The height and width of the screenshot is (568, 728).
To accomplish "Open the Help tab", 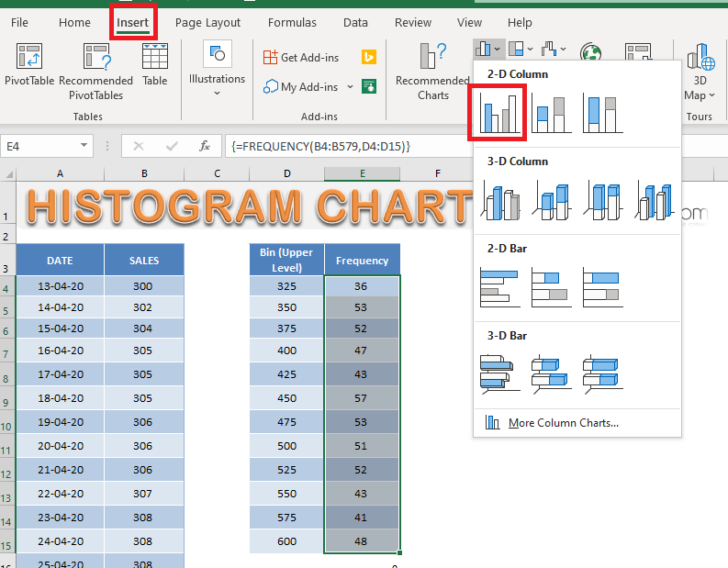I will coord(520,22).
